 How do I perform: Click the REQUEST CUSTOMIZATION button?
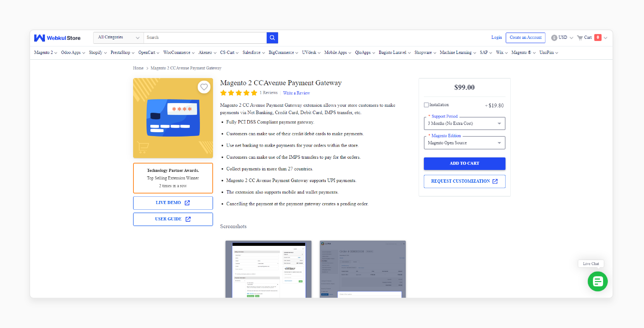coord(465,181)
